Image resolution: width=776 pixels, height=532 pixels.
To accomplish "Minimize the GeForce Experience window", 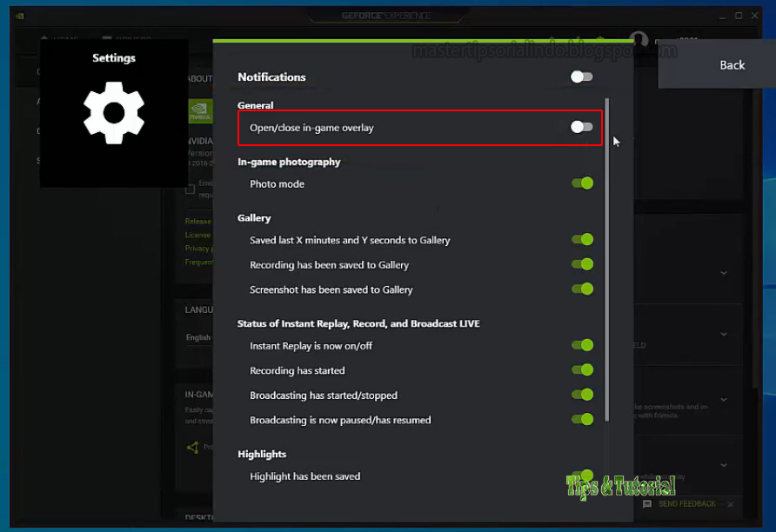I will click(x=723, y=17).
